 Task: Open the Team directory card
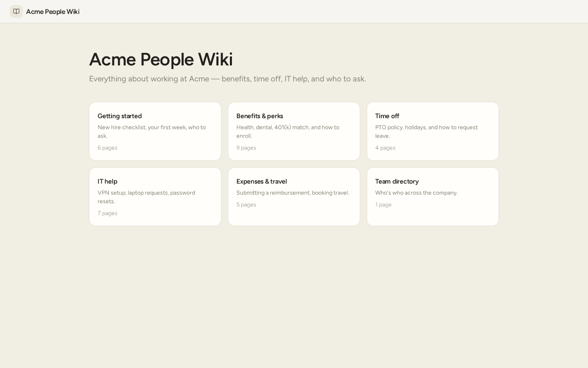click(x=433, y=197)
